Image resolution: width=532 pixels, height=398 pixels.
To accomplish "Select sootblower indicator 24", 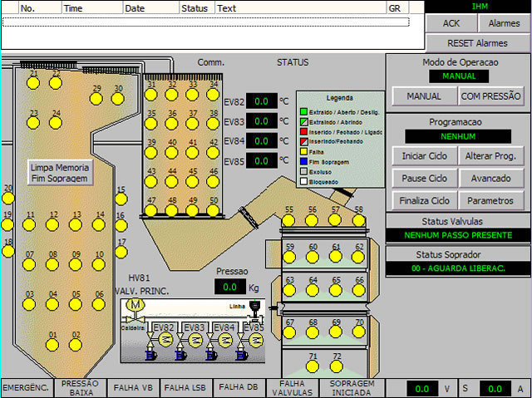I will [56, 123].
